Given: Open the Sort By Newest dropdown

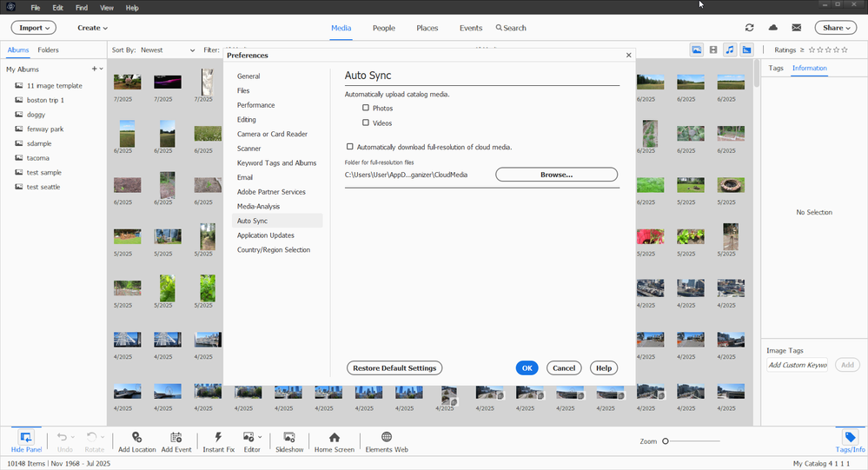Looking at the screenshot, I should click(x=167, y=50).
